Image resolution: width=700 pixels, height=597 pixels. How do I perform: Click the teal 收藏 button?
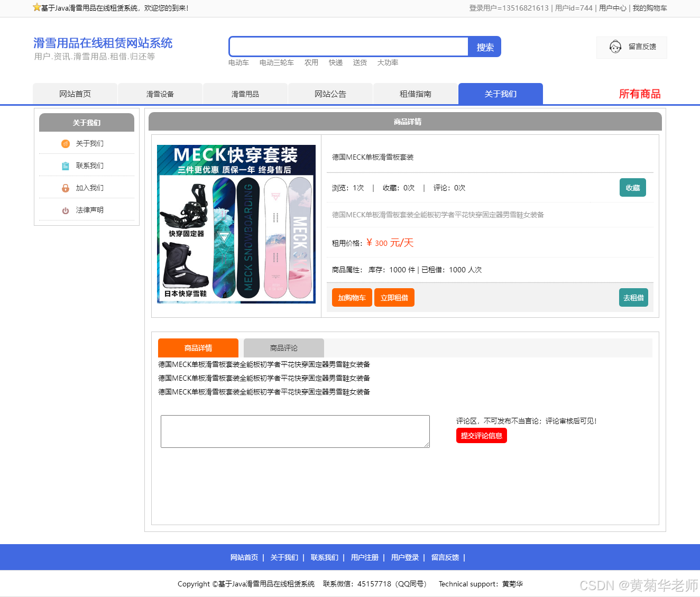pos(633,188)
